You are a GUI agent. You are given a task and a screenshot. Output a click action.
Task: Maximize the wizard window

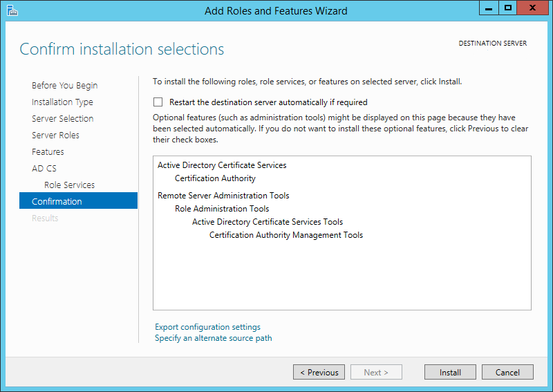(x=508, y=8)
